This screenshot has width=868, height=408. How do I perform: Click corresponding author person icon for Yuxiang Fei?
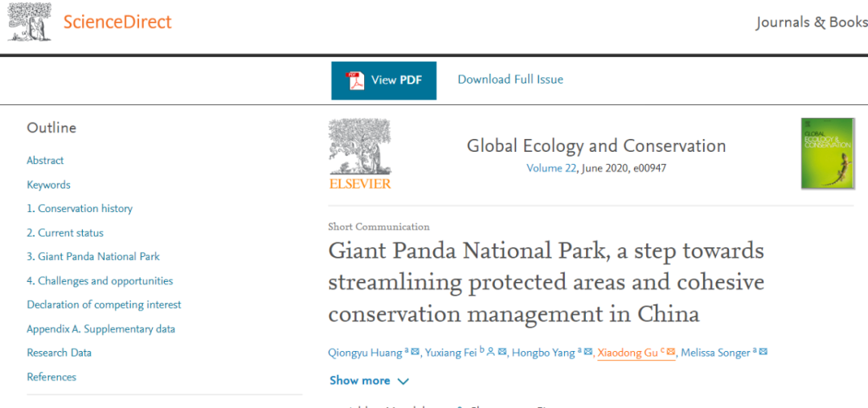pyautogui.click(x=491, y=352)
